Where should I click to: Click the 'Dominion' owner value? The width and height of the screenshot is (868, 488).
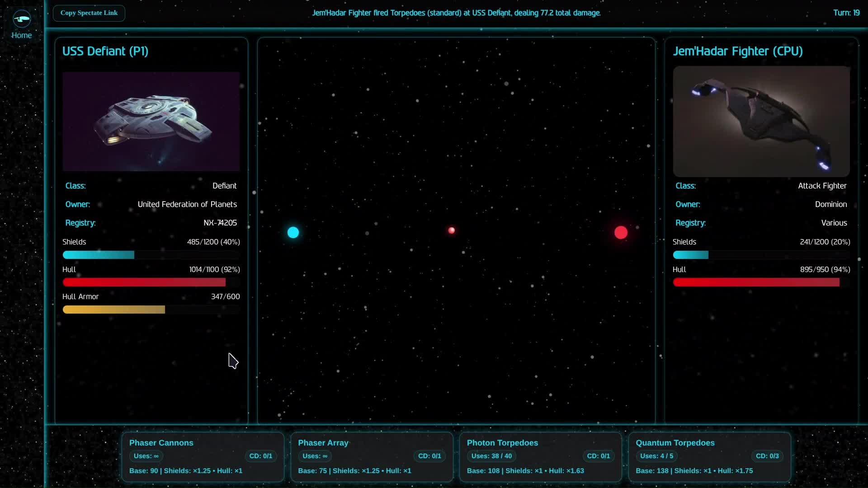831,204
